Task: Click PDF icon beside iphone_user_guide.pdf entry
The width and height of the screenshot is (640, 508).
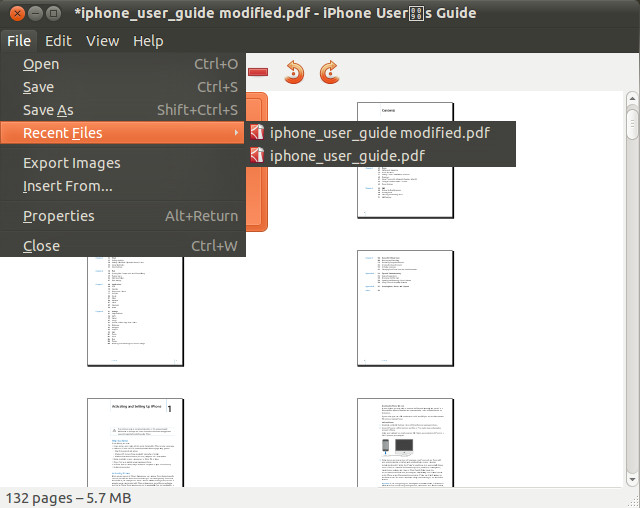Action: 257,155
